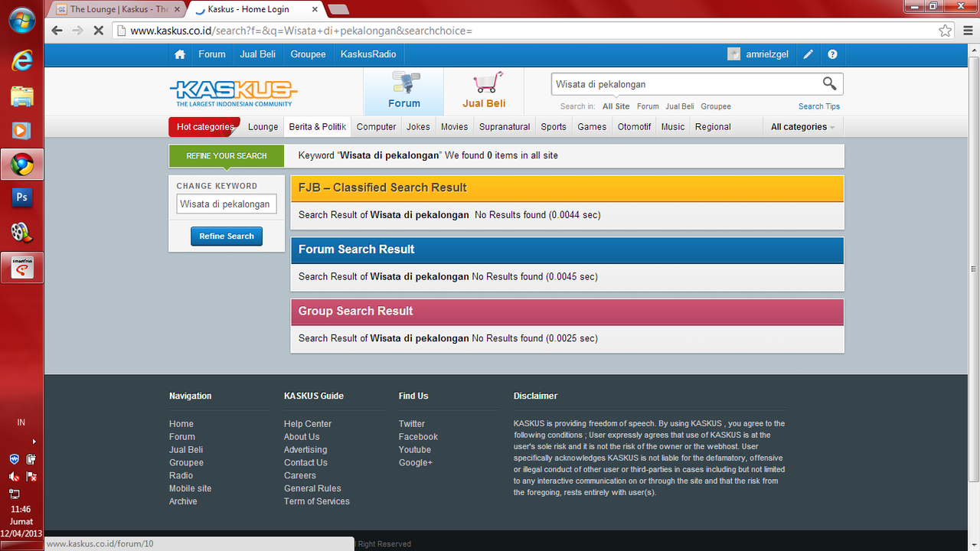This screenshot has width=980, height=551.
Task: Search in All Site option
Action: [616, 106]
